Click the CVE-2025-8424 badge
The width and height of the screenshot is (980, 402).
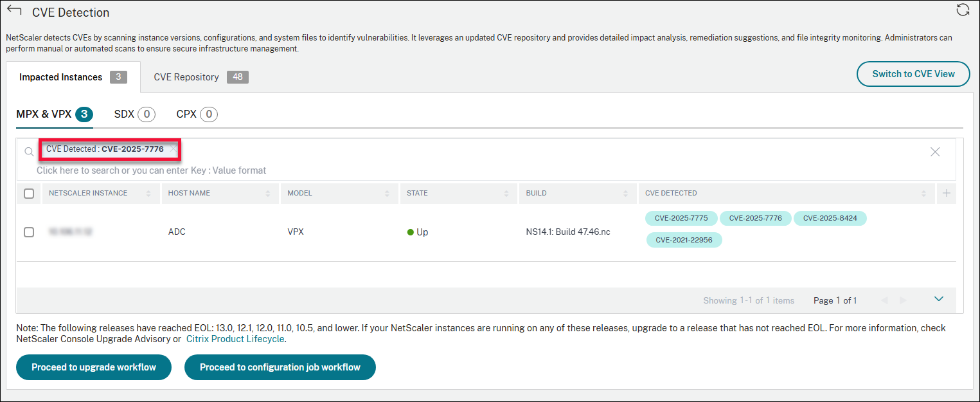point(830,218)
